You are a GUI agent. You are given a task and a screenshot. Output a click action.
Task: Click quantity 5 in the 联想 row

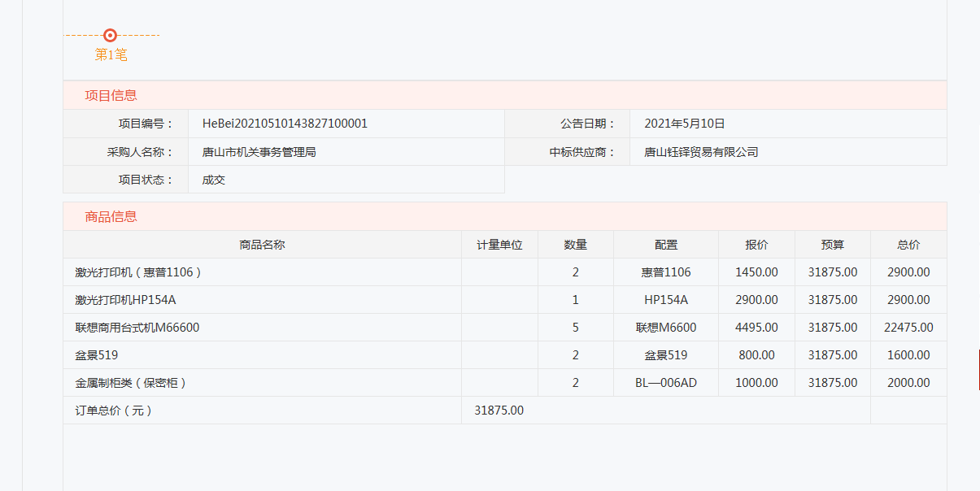576,328
